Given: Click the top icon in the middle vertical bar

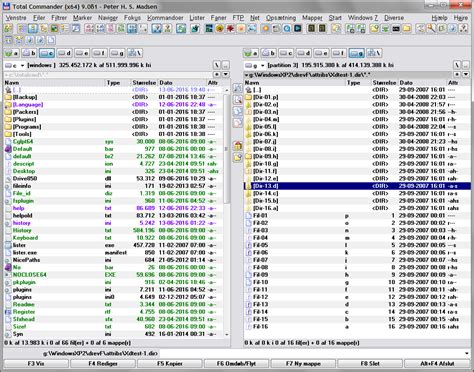Looking at the screenshot, I should click(238, 88).
